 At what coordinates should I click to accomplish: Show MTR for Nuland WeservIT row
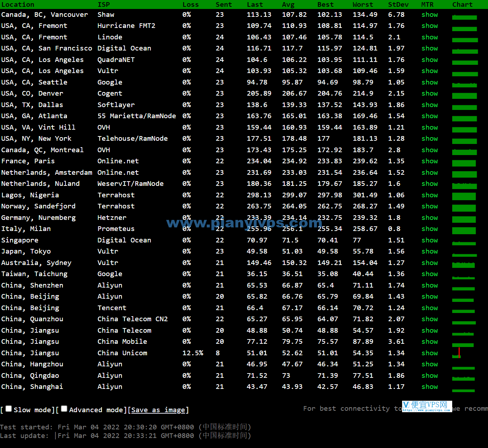(x=430, y=184)
